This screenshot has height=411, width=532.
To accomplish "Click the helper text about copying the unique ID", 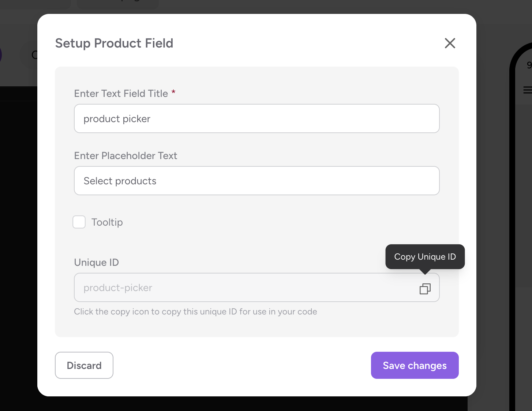I will tap(195, 312).
